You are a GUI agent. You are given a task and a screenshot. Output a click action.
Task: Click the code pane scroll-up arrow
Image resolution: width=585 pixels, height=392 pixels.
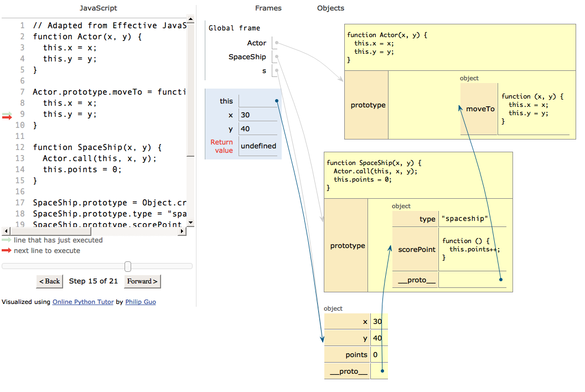(190, 19)
